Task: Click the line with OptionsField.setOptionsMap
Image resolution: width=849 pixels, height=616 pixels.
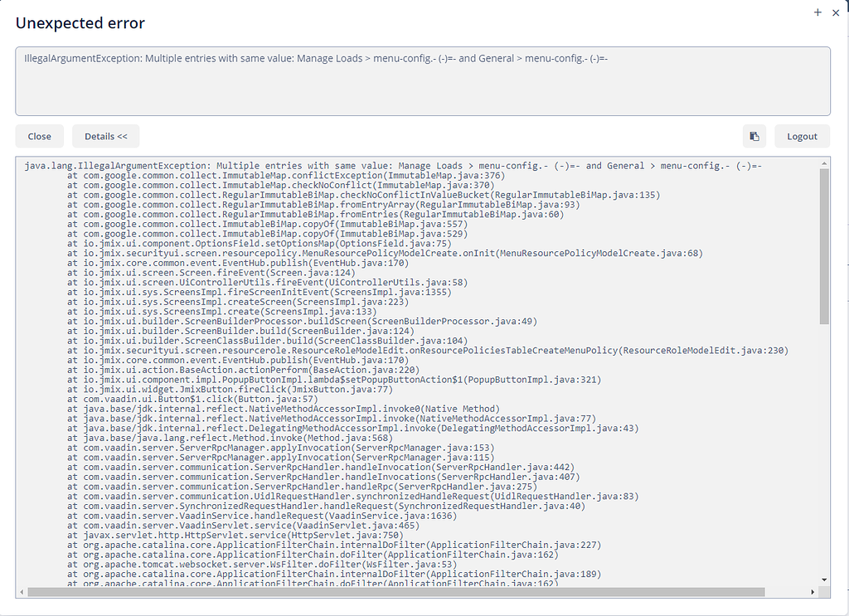Action: point(260,244)
